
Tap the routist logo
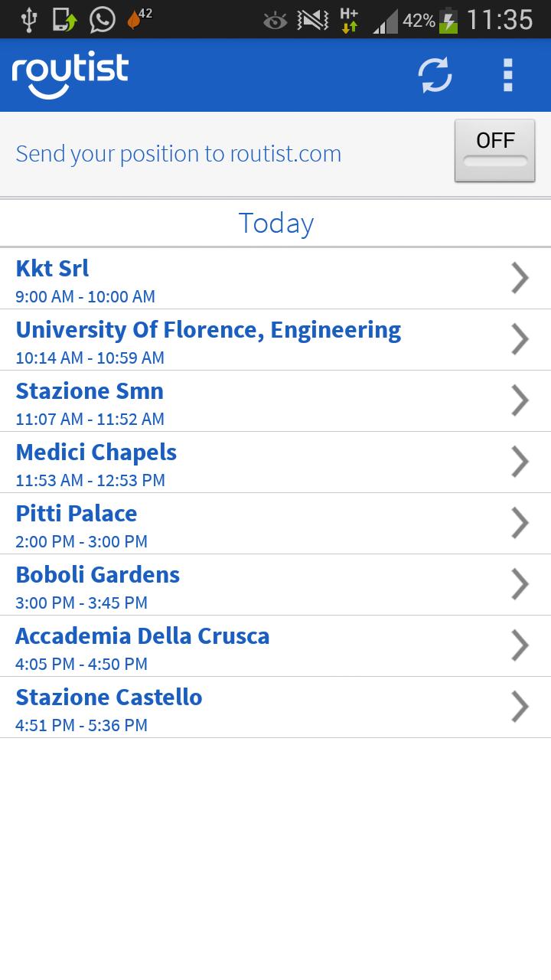tap(70, 75)
